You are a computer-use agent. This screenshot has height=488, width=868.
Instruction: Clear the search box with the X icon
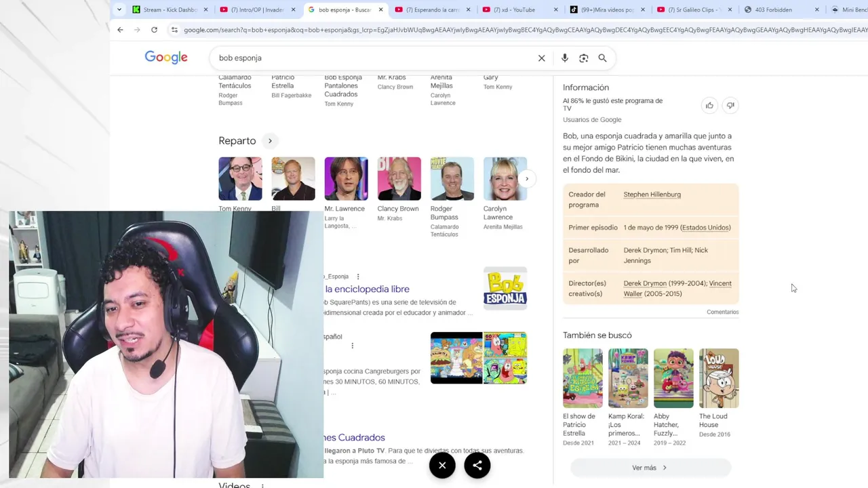pyautogui.click(x=541, y=58)
